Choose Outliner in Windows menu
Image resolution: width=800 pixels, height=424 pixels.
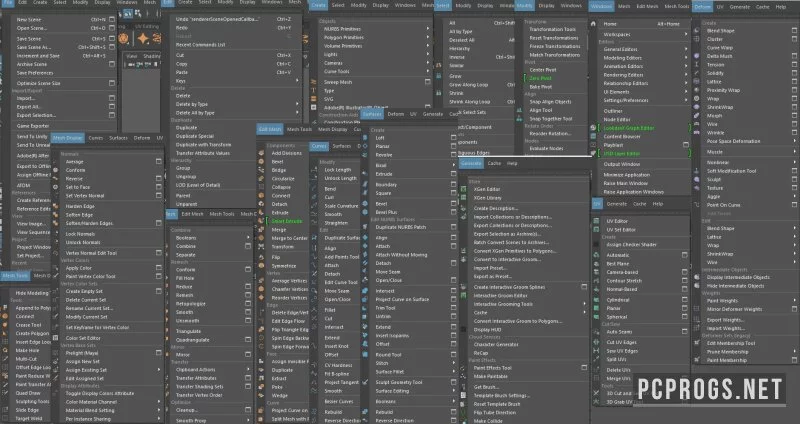pos(613,111)
